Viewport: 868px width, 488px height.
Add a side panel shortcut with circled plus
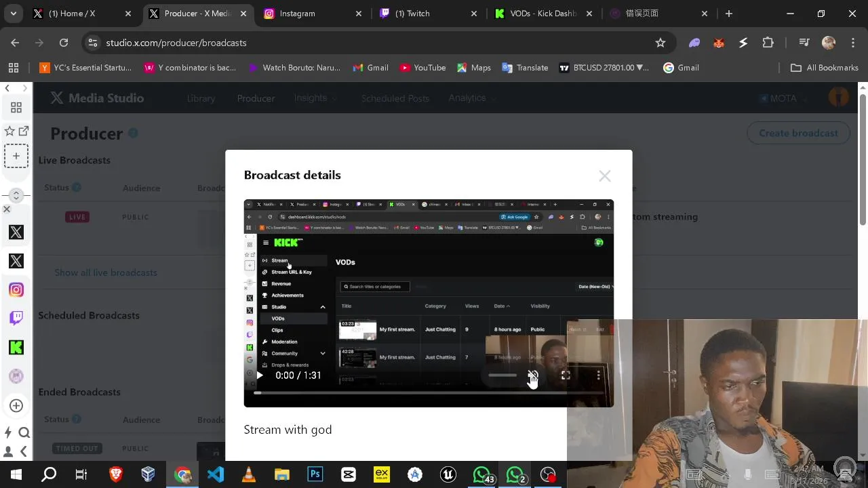coord(16,405)
